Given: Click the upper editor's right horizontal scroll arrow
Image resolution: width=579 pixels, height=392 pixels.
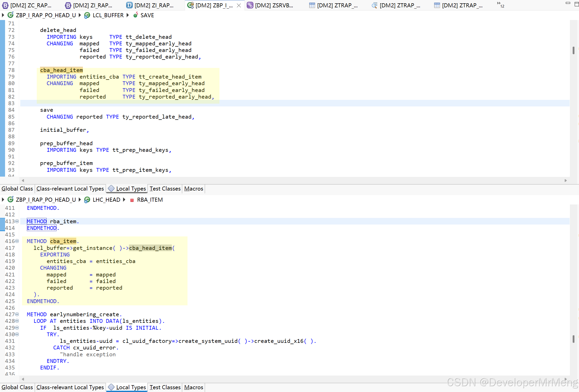Looking at the screenshot, I should (x=566, y=180).
